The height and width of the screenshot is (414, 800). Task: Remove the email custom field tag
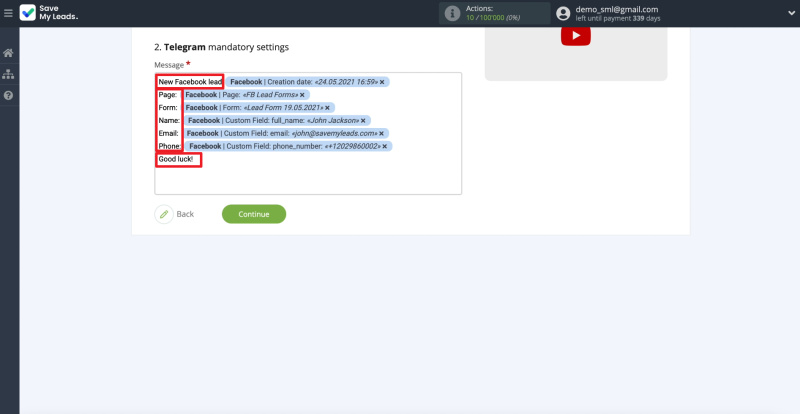tap(381, 134)
